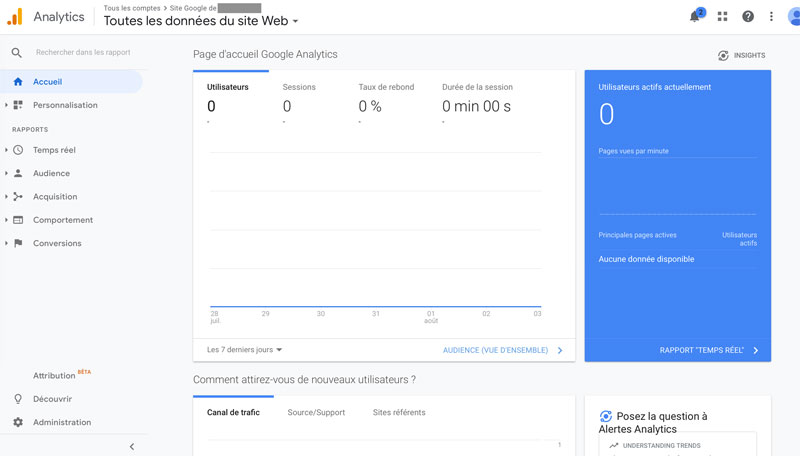The height and width of the screenshot is (456, 800).
Task: Click Tous les comptes breadcrumb
Action: click(x=132, y=8)
